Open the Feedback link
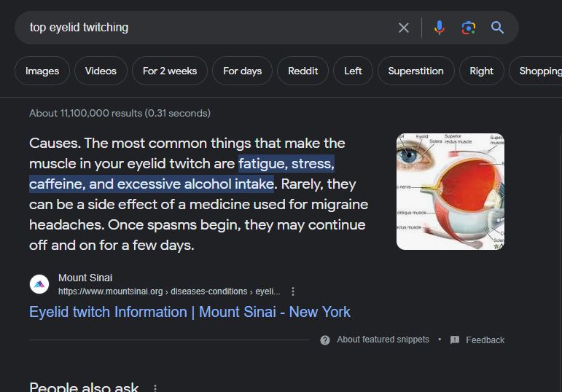This screenshot has height=392, width=562. (485, 340)
